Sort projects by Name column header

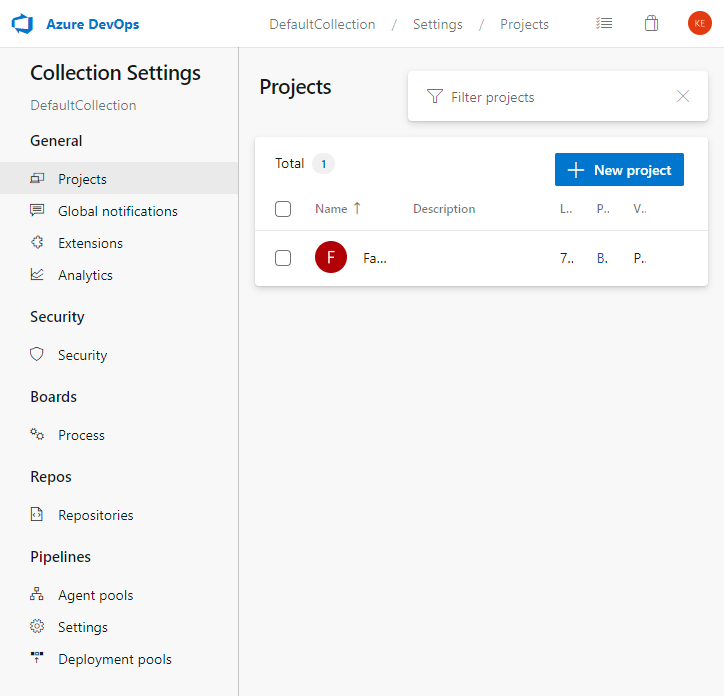[331, 209]
